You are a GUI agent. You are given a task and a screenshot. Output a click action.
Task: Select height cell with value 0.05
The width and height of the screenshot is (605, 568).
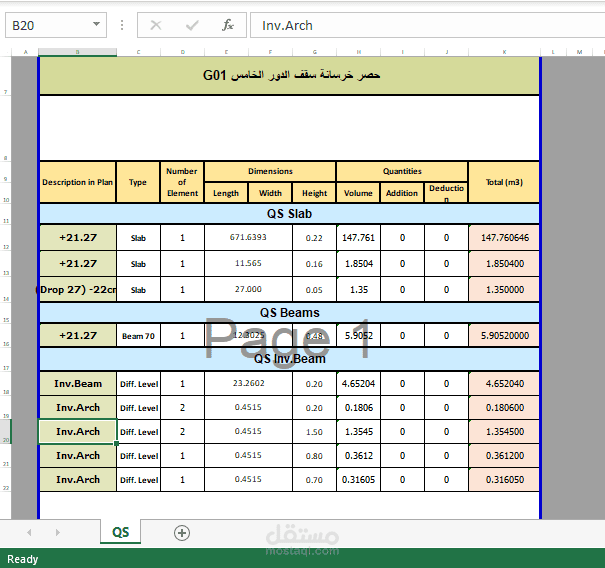point(314,290)
